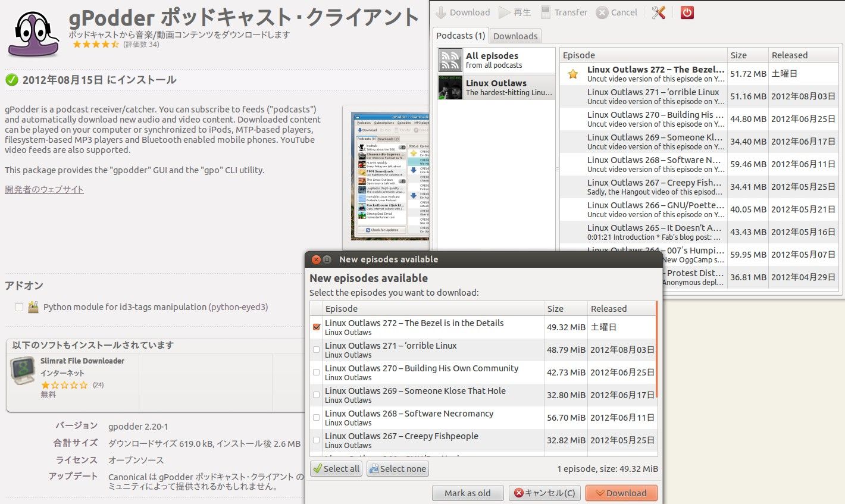Click the Slimrat File Downloader app icon
The image size is (845, 504).
pos(23,371)
